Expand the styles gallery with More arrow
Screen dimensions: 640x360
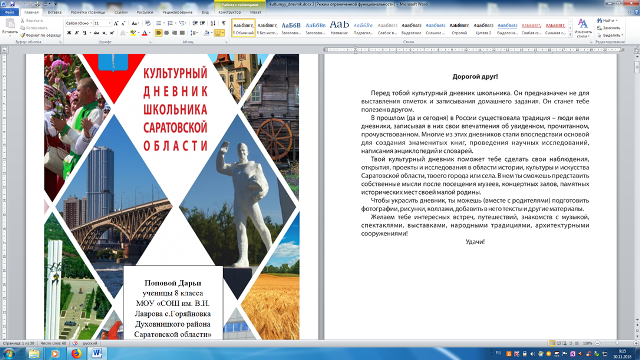570,35
